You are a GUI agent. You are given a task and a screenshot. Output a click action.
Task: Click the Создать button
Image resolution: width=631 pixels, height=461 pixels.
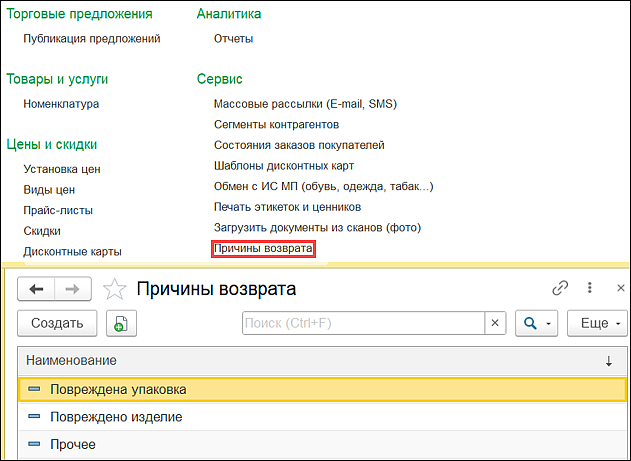[57, 323]
